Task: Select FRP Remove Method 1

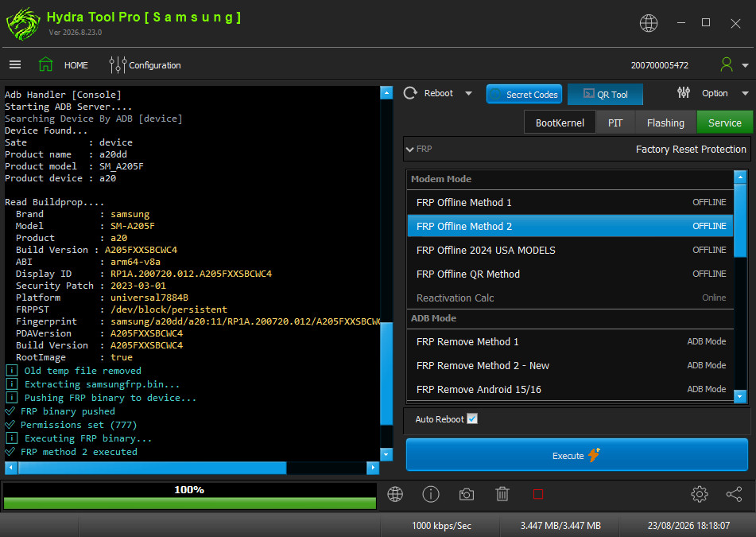Action: (570, 341)
